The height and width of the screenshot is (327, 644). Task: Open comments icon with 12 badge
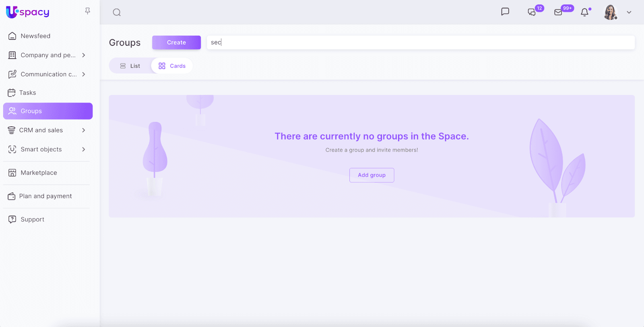coord(532,12)
